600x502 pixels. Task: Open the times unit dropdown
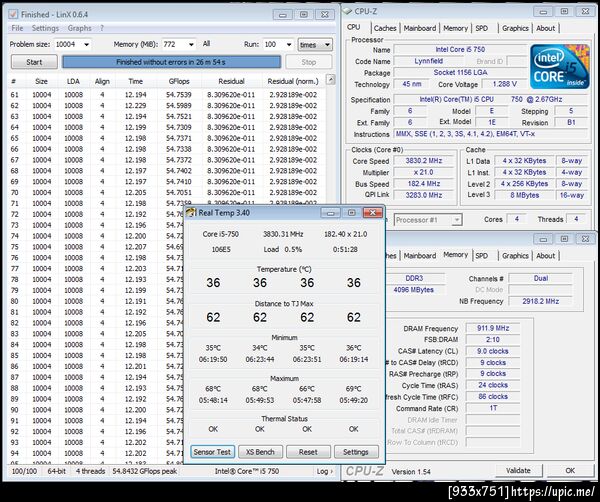[315, 45]
